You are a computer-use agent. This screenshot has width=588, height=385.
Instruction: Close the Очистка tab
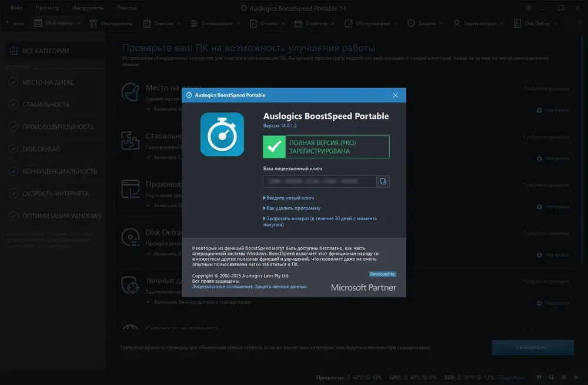coord(179,24)
